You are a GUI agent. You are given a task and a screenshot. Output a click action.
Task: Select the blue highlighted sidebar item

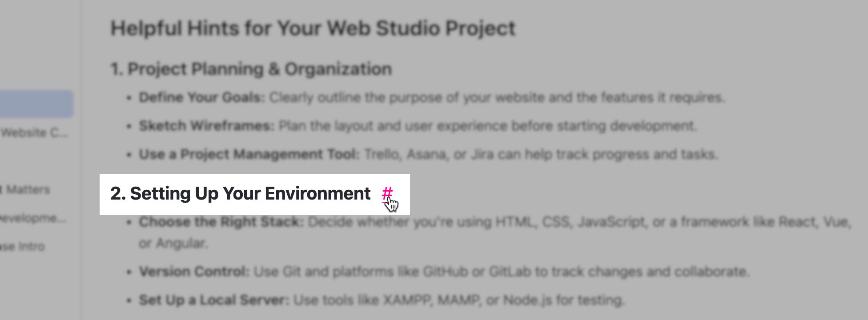coord(36,104)
